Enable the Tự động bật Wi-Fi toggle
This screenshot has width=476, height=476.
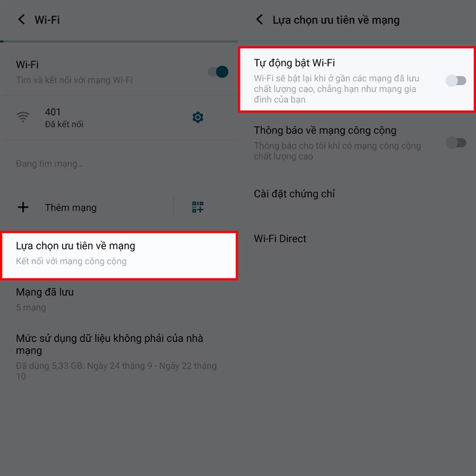pyautogui.click(x=456, y=81)
